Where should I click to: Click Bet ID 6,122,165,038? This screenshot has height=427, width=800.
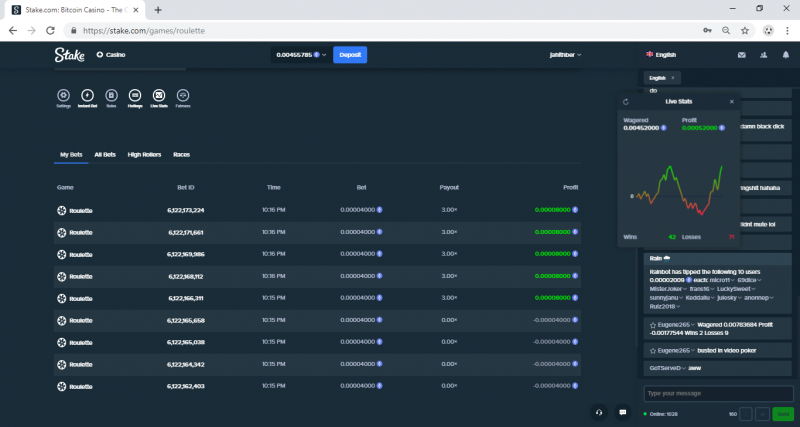click(x=186, y=342)
